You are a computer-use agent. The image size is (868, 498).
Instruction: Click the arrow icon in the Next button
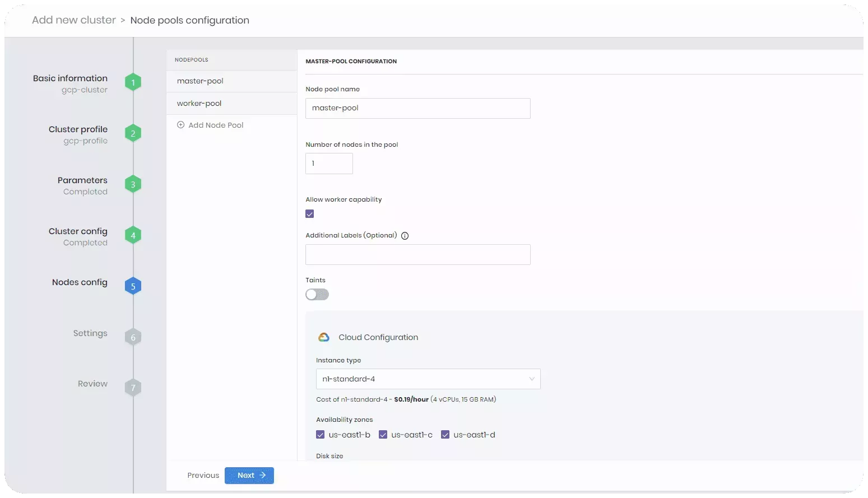[x=262, y=475]
